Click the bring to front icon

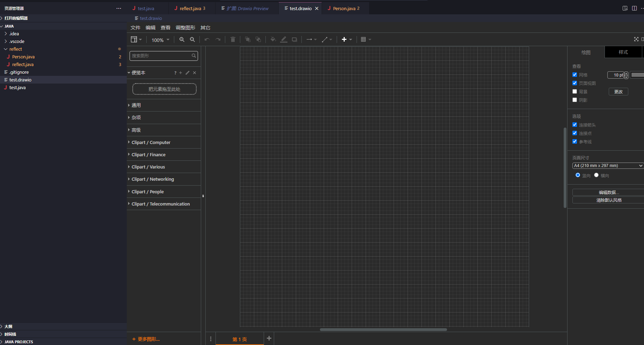[248, 39]
